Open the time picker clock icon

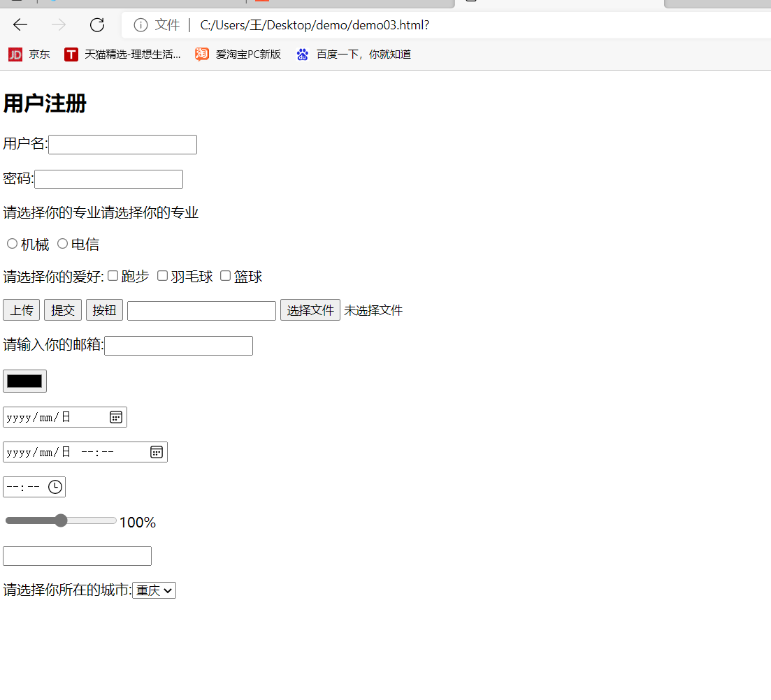pos(55,487)
